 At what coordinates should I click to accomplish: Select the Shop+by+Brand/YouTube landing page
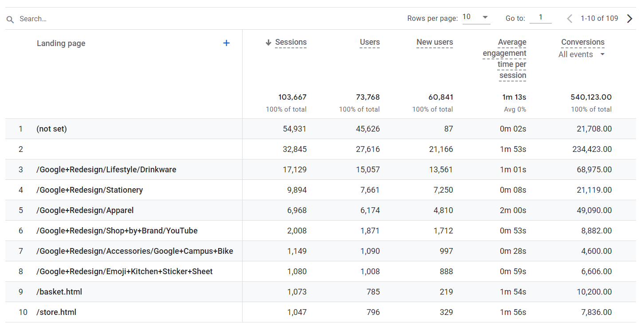click(117, 231)
